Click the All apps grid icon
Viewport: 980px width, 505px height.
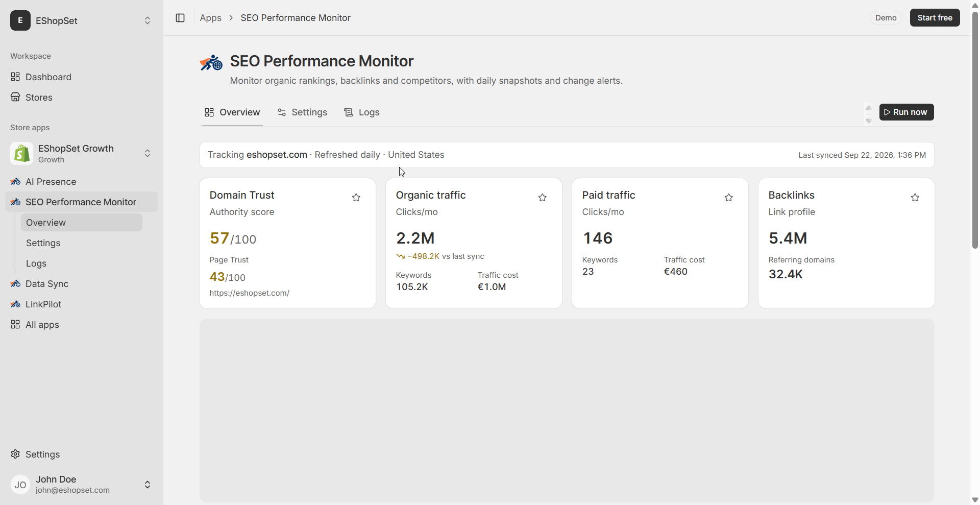point(15,325)
